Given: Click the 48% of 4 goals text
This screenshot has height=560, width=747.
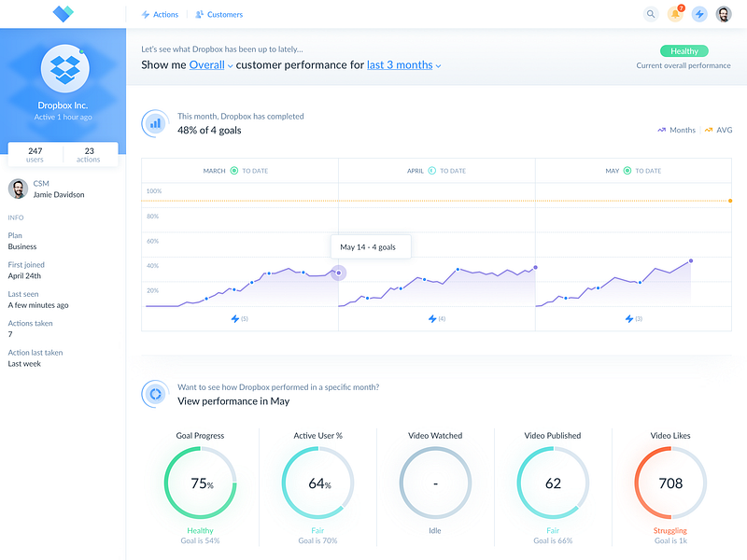Looking at the screenshot, I should pos(209,131).
